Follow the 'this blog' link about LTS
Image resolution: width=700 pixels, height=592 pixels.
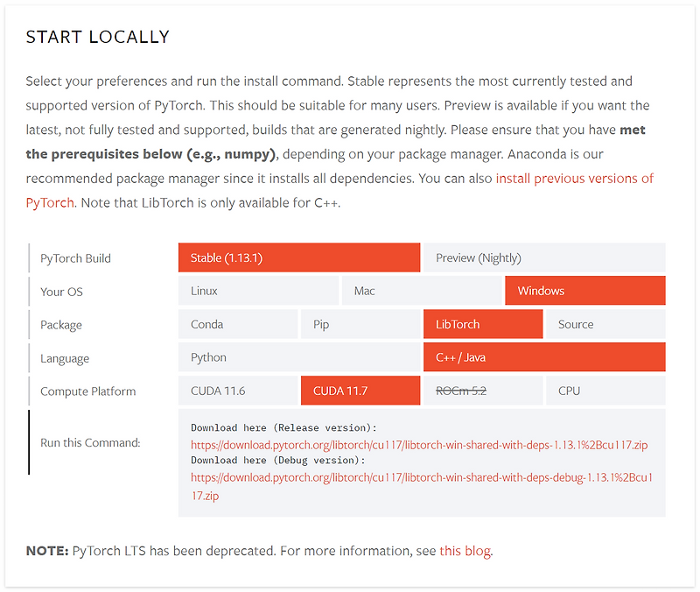click(x=465, y=551)
